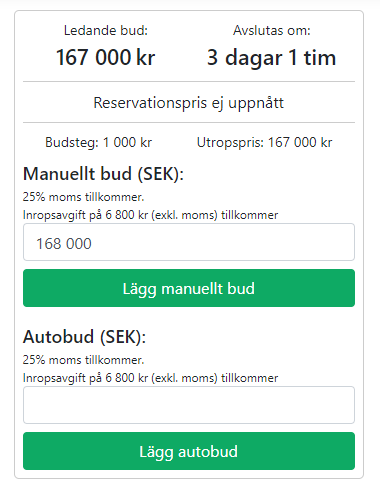This screenshot has width=380, height=490.
Task: Click the moms note under Manuellt bud
Action: coord(83,197)
